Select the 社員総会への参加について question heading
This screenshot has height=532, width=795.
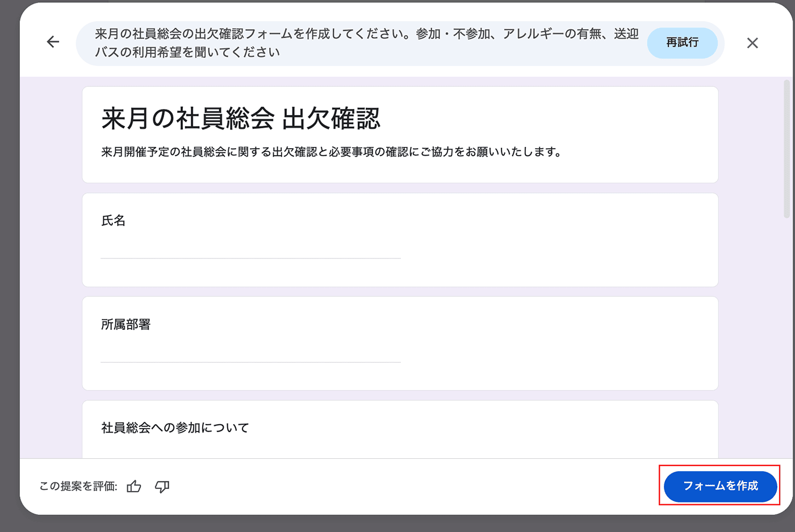(175, 428)
